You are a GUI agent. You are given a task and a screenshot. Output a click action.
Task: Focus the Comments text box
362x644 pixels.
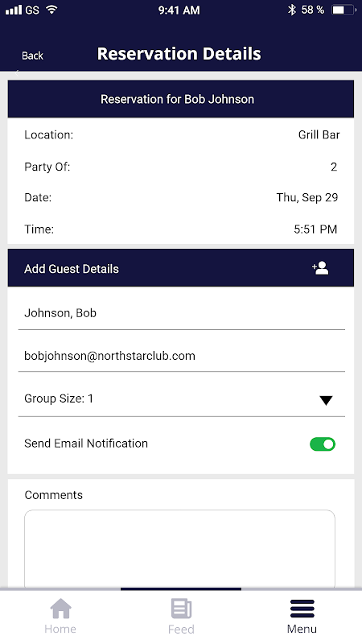click(179, 549)
